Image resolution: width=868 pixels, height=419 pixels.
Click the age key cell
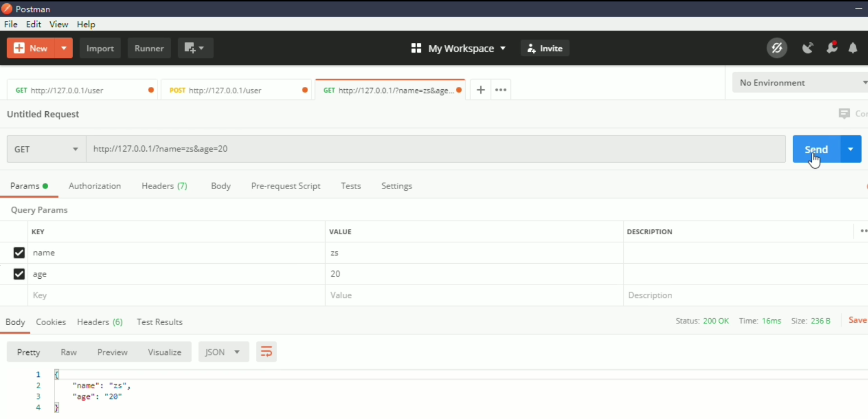176,274
